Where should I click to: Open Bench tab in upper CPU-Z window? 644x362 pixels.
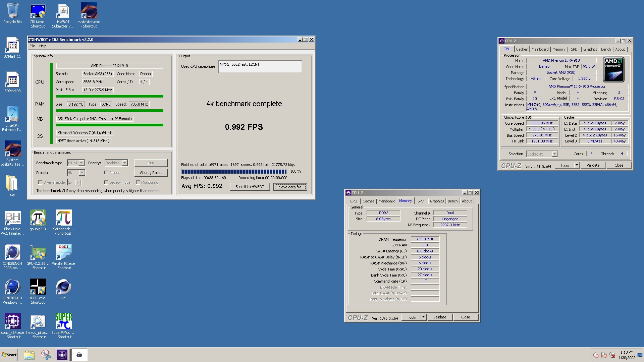pos(606,49)
